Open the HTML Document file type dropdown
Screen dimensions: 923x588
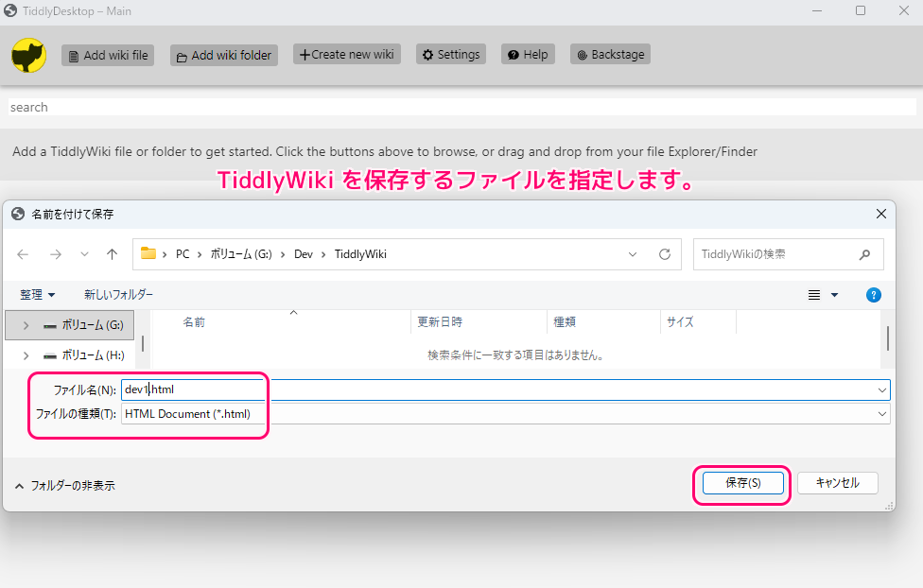coord(880,413)
